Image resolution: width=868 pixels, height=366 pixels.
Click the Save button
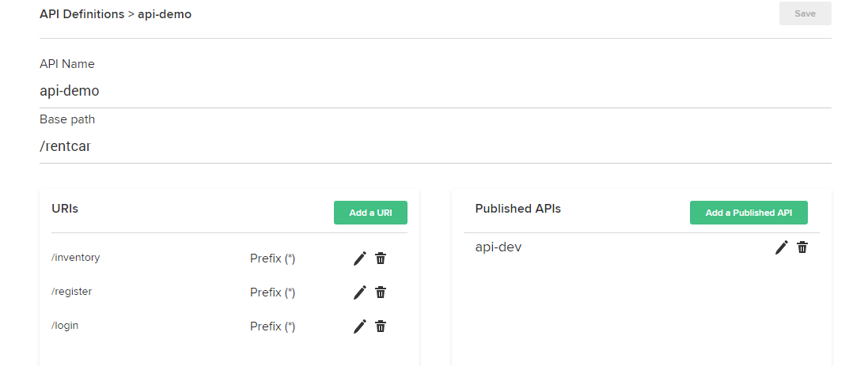point(805,13)
